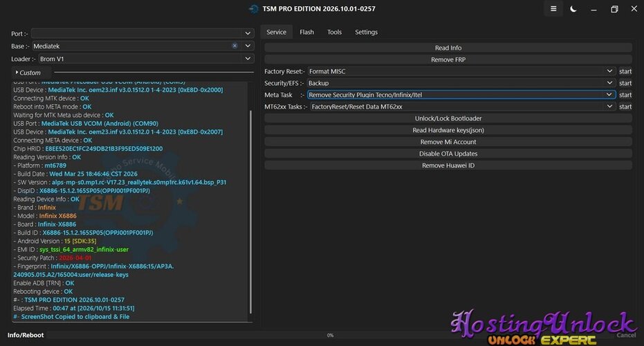Click the EMI ID sys_tssi_64_armv82_infinix-user line

point(71,249)
